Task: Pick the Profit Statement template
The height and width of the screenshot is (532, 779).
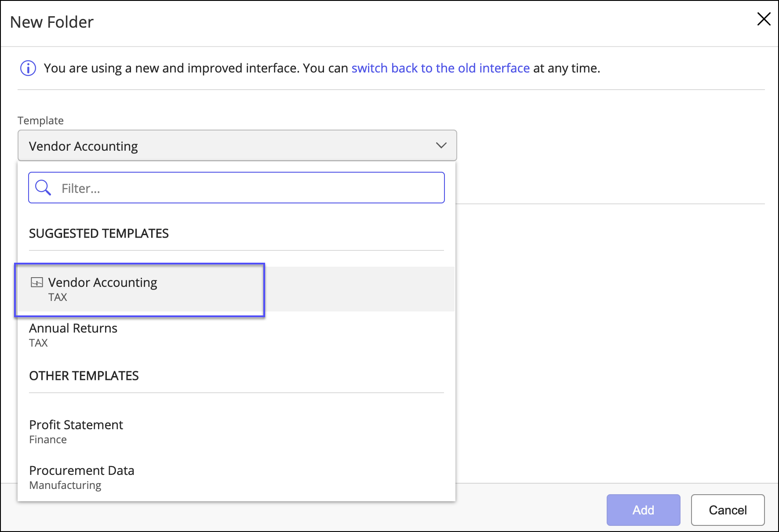Action: click(x=76, y=425)
